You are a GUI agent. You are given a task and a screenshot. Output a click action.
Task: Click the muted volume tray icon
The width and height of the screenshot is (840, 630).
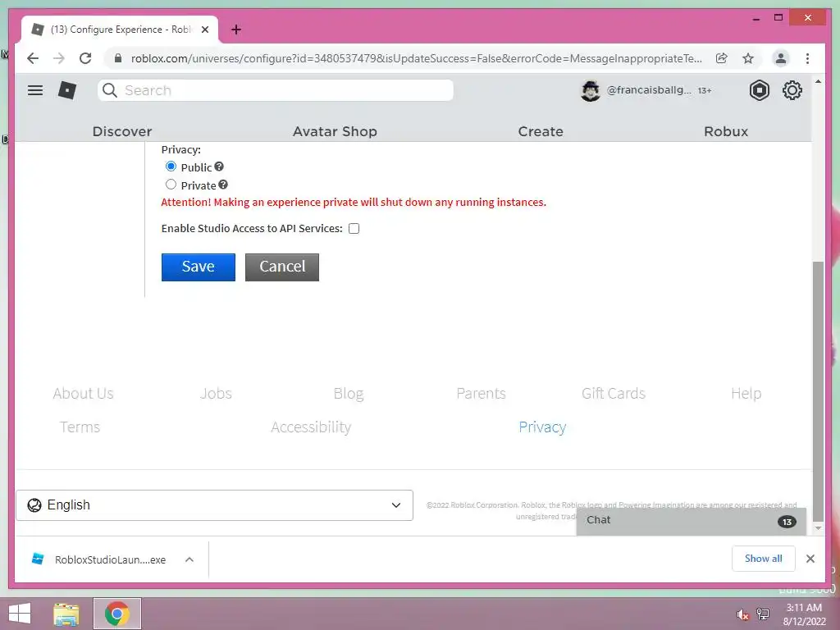742,614
